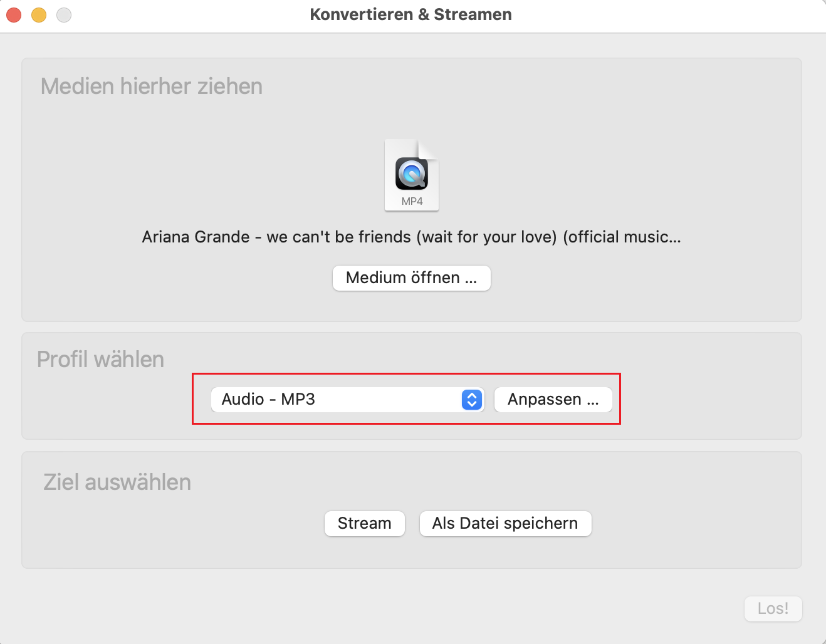This screenshot has height=644, width=826.
Task: Minimize the window with the yellow button
Action: pos(39,14)
